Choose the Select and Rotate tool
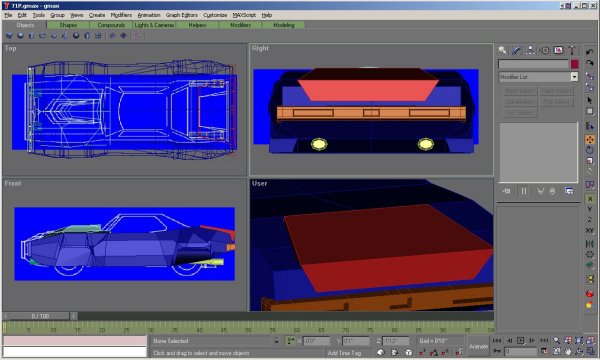The image size is (600, 360). pos(590,150)
